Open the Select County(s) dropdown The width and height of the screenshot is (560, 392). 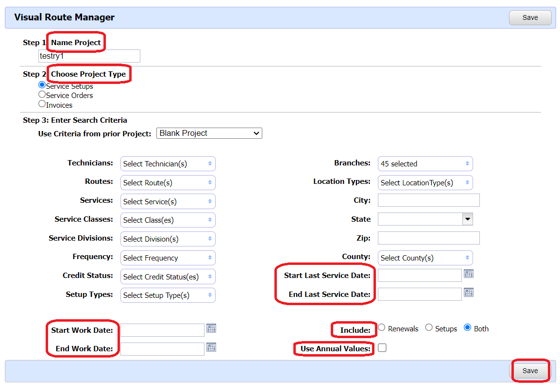(x=425, y=258)
